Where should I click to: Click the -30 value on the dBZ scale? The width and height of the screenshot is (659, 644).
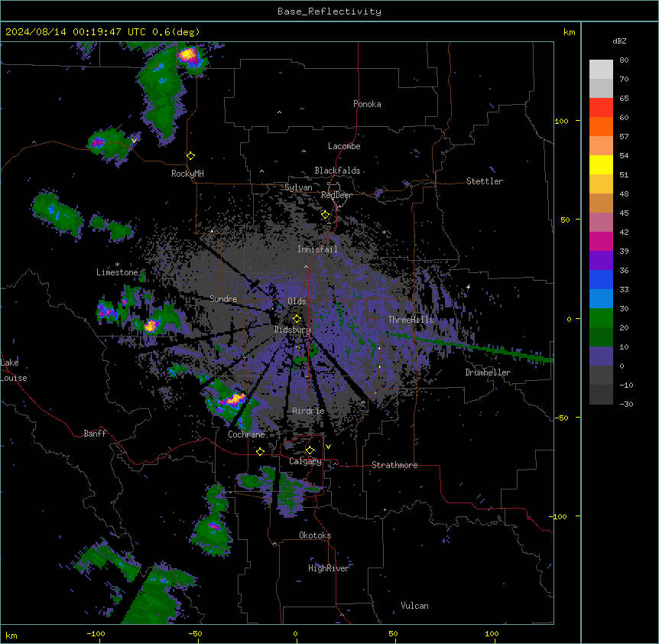[x=626, y=405]
